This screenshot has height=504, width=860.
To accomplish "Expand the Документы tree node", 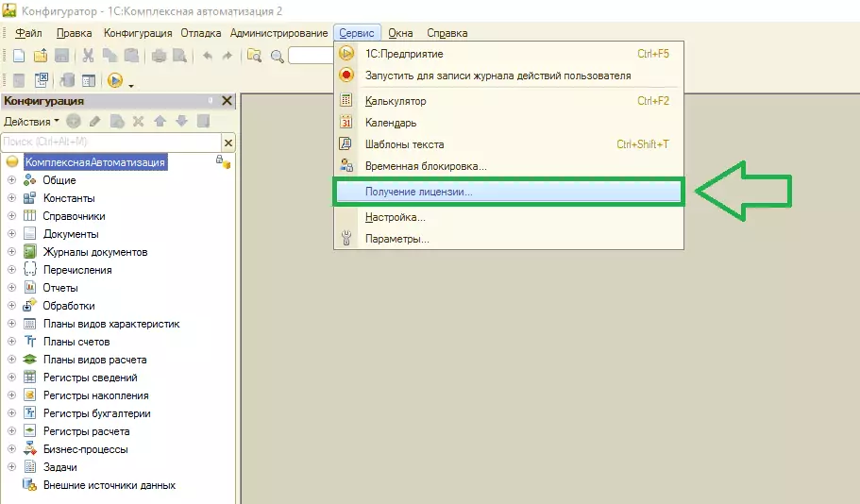I will (x=12, y=234).
